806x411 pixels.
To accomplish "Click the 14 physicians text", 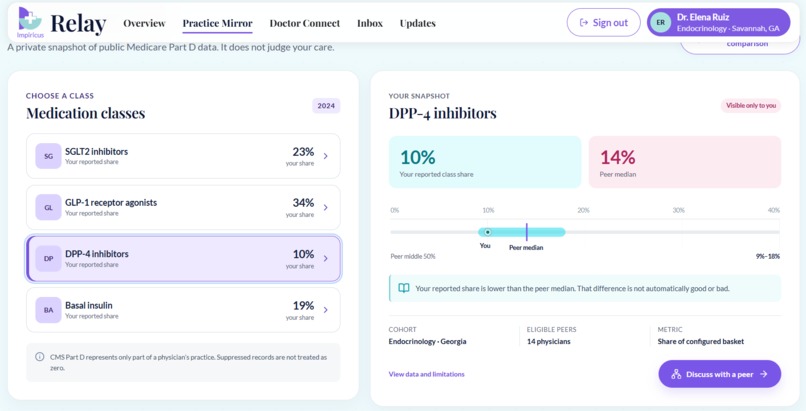I will point(548,342).
